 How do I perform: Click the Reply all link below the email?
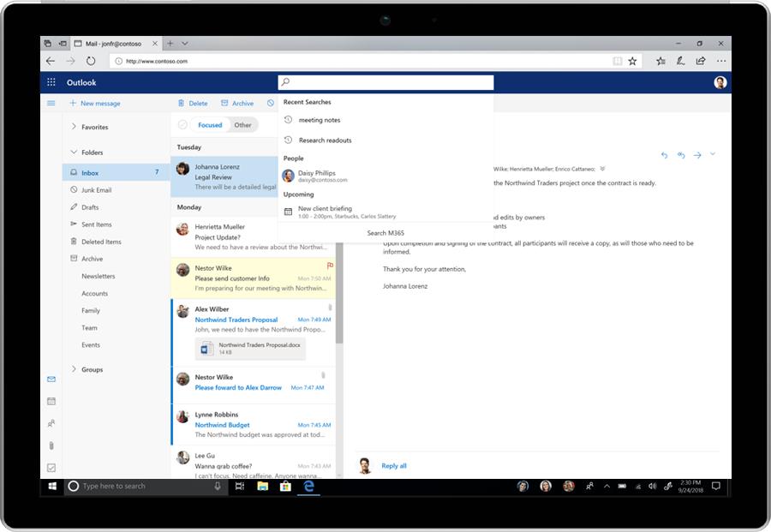coord(393,465)
